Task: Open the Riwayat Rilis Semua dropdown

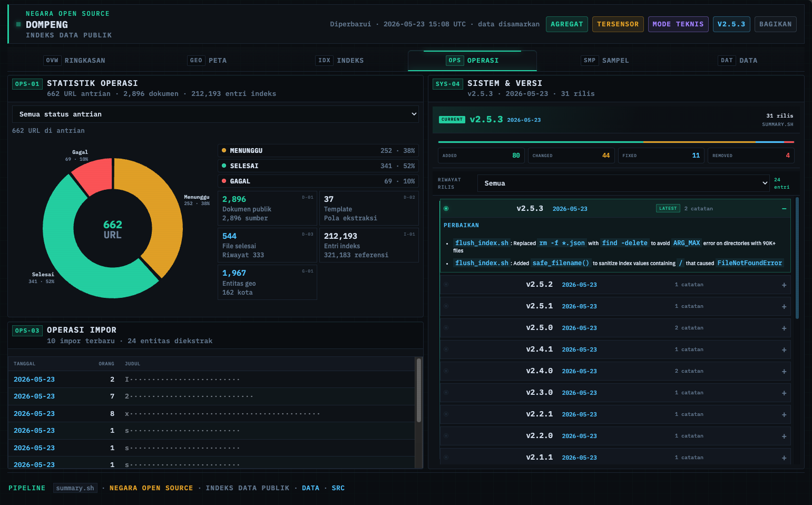Action: [x=624, y=183]
